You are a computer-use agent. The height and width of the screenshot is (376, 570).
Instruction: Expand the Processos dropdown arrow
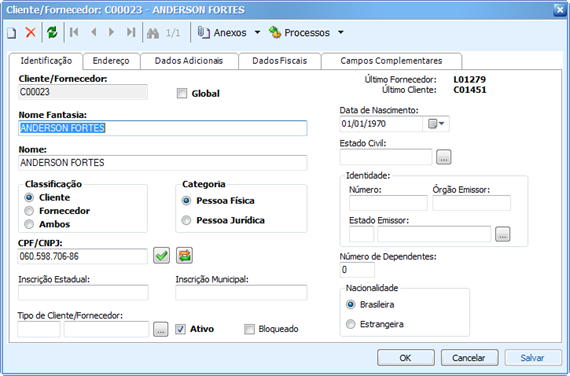pos(341,32)
